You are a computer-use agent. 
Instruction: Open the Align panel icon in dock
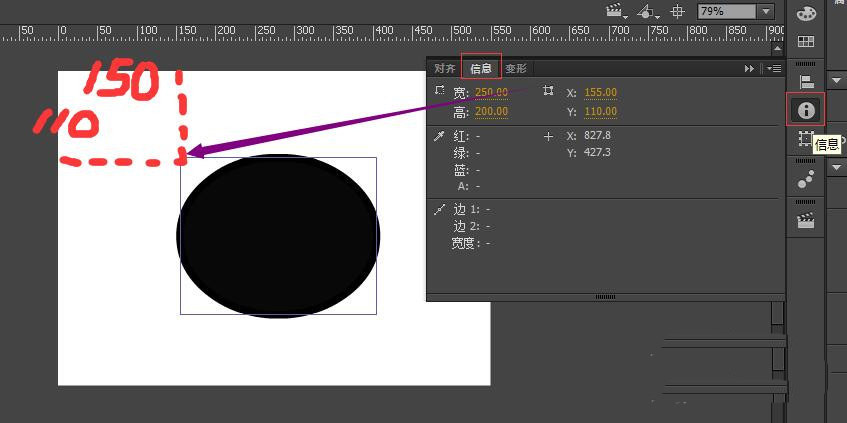click(x=806, y=82)
